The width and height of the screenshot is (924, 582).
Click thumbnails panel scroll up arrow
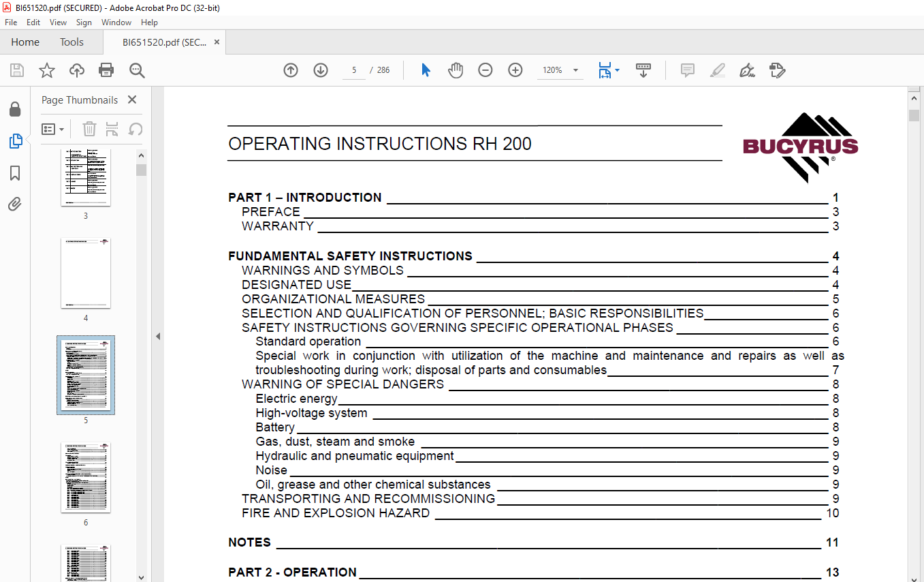tap(141, 155)
